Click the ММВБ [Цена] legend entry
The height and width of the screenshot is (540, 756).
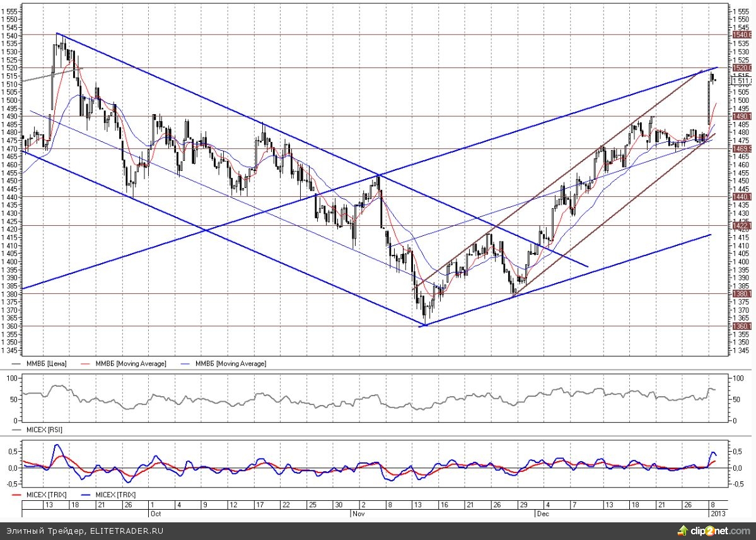[x=43, y=363]
